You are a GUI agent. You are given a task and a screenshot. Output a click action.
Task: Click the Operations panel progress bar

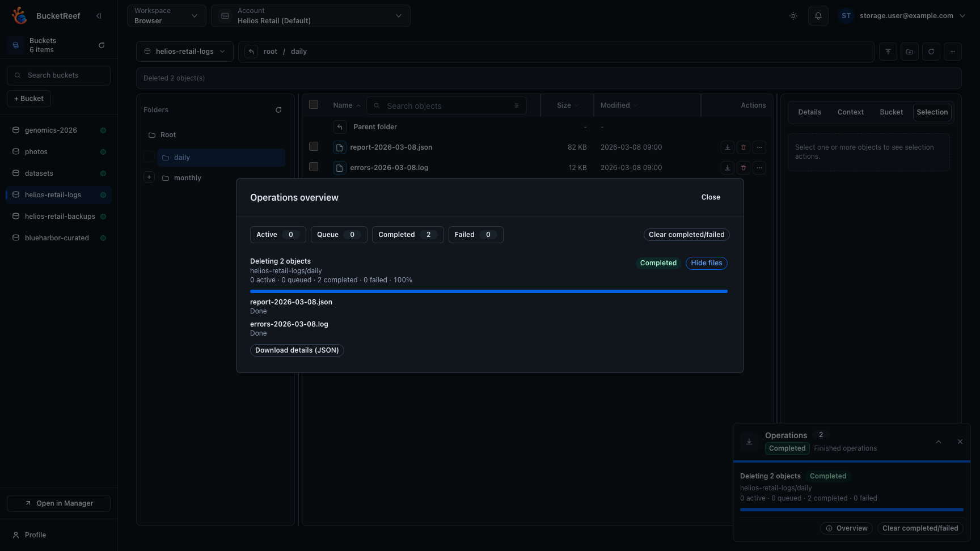pos(852,510)
